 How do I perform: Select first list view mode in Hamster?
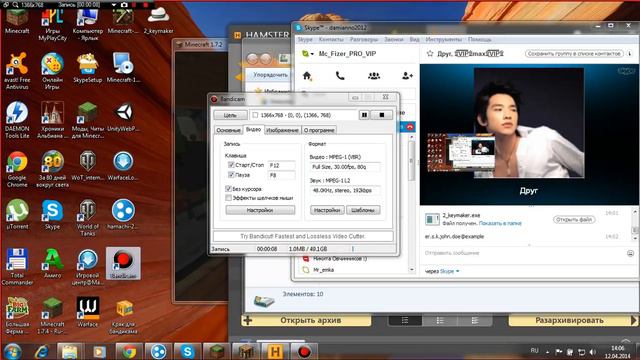pos(404,321)
